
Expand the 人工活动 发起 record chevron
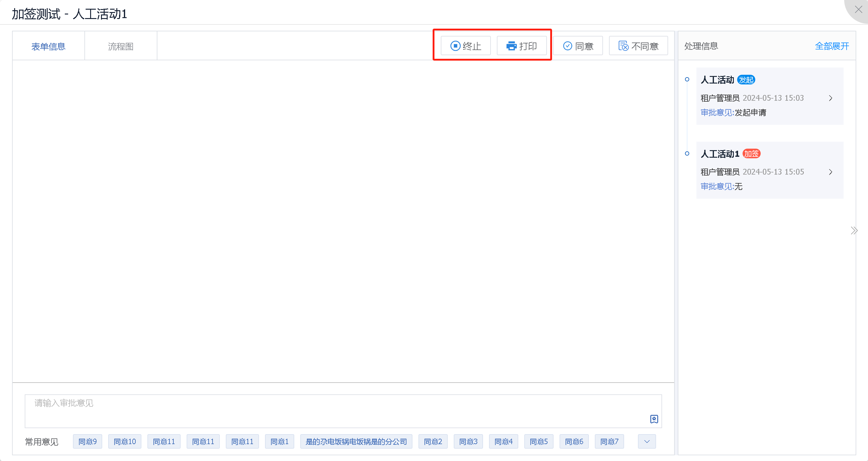(x=830, y=98)
